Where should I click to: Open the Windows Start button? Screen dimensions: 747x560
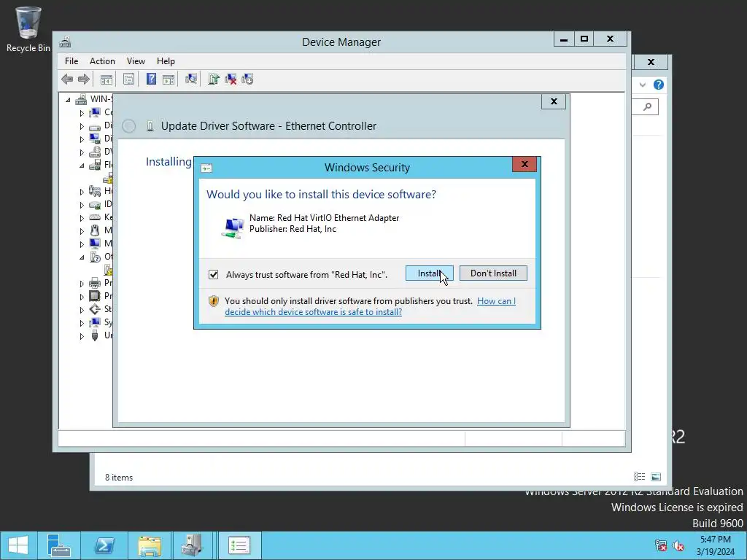pyautogui.click(x=18, y=545)
